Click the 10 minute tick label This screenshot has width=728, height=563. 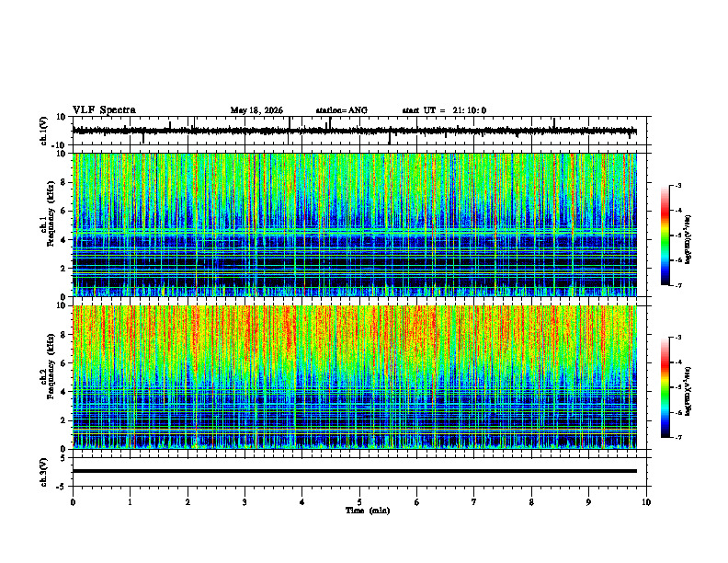pyautogui.click(x=646, y=502)
